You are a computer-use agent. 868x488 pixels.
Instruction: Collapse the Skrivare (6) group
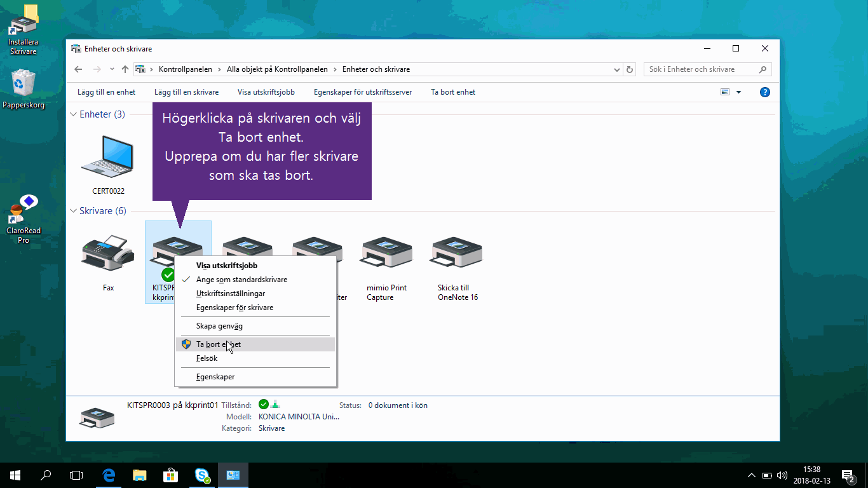pyautogui.click(x=72, y=211)
